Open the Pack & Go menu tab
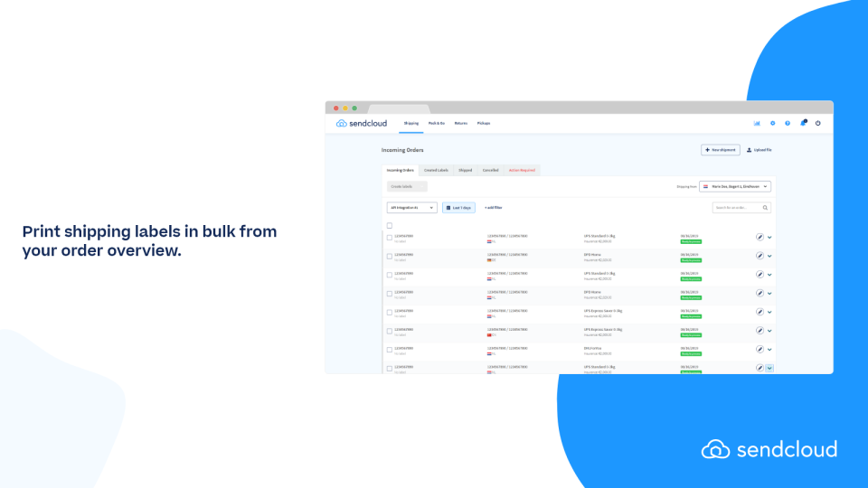This screenshot has width=868, height=488. tap(436, 124)
